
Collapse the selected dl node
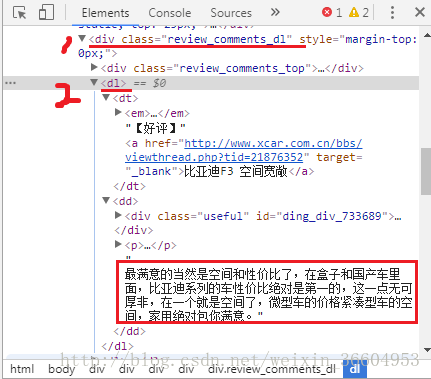coord(94,82)
